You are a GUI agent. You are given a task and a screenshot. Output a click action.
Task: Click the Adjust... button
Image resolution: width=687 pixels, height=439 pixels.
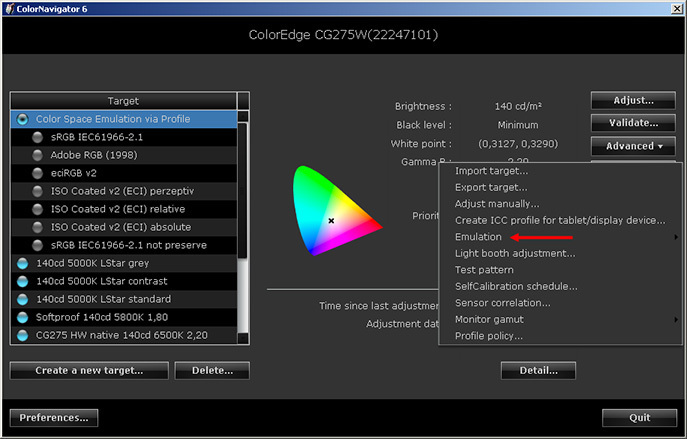(633, 100)
